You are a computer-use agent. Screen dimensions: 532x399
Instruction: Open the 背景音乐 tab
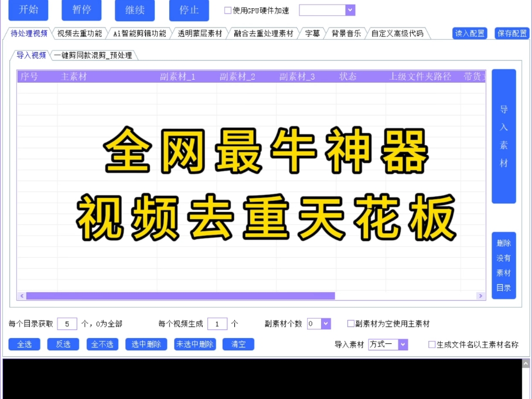click(x=346, y=33)
